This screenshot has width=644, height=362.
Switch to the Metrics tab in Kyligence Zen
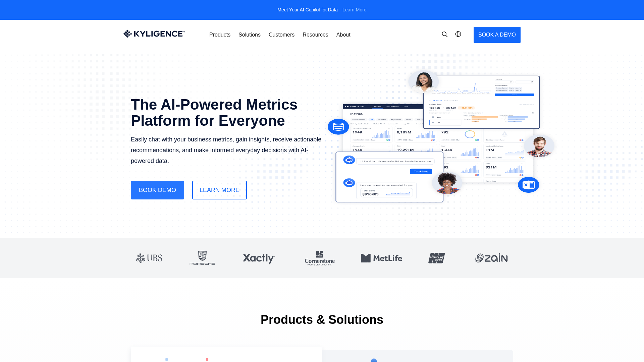pos(377,107)
